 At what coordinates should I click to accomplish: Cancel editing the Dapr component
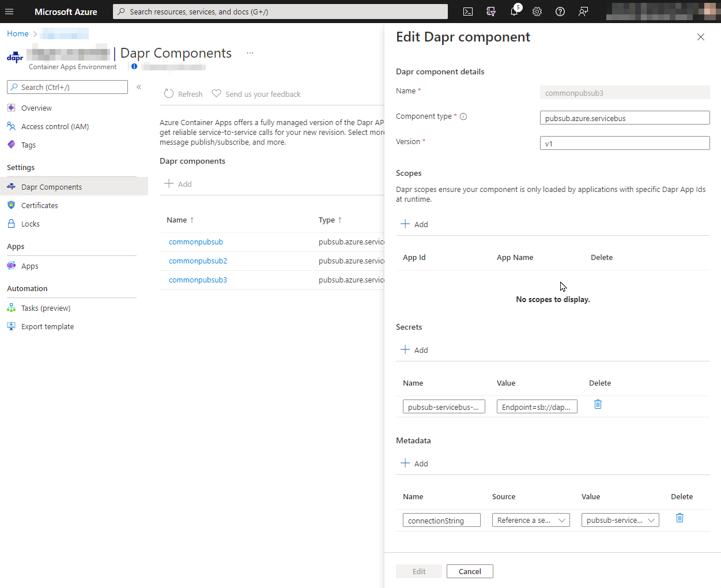[x=470, y=571]
